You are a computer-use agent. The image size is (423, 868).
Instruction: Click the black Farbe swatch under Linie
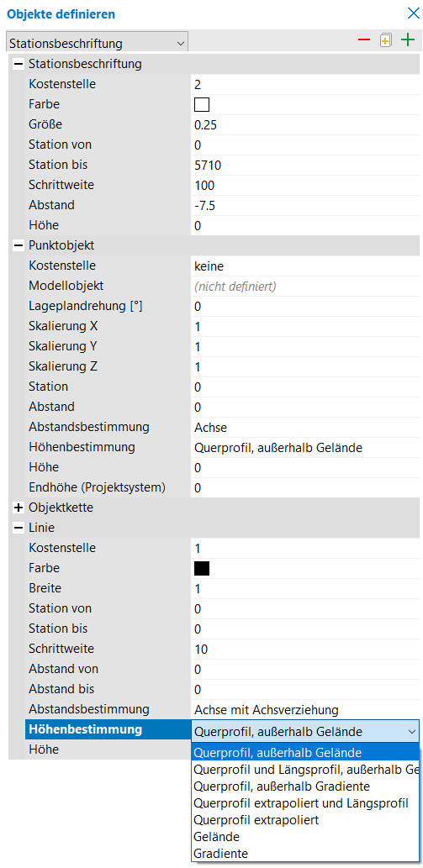202,569
